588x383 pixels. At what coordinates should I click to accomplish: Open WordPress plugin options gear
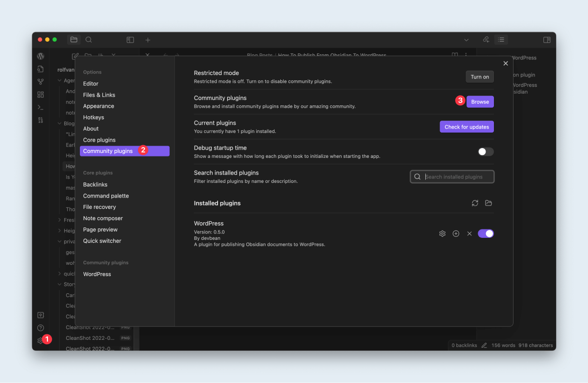click(x=442, y=233)
